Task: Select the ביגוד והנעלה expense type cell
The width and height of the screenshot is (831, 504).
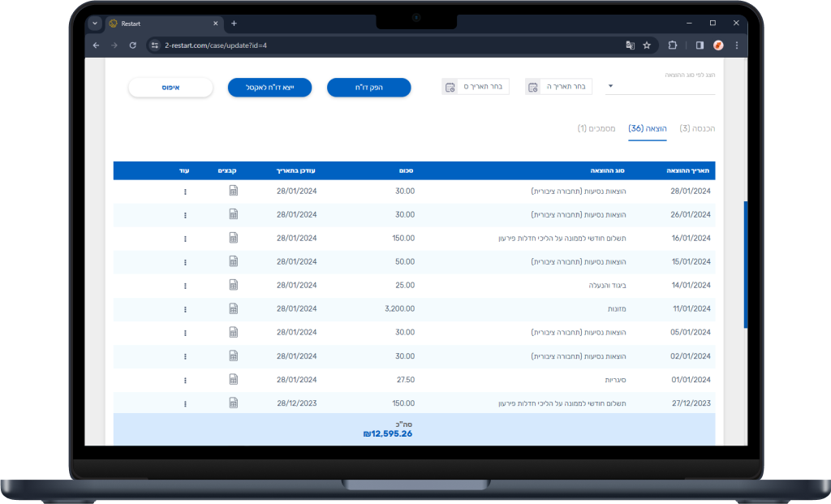Action: click(607, 285)
